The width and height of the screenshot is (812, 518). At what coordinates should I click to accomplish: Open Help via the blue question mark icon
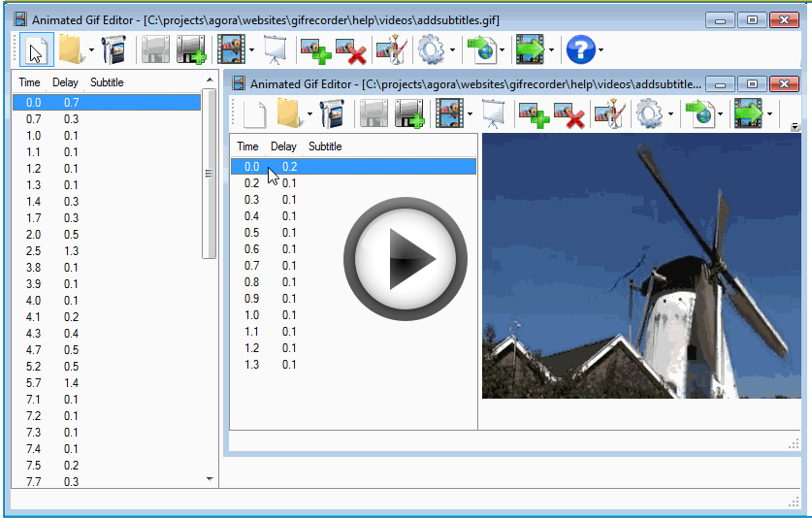point(580,50)
